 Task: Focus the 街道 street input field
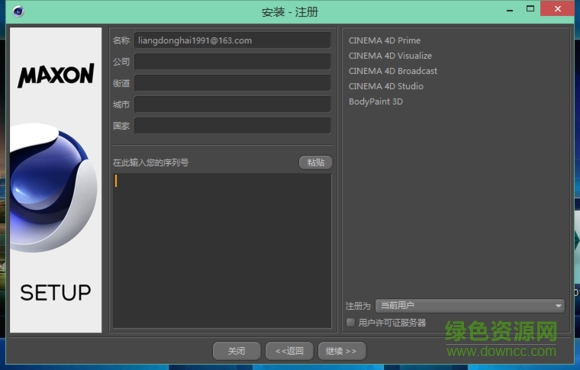[x=232, y=83]
